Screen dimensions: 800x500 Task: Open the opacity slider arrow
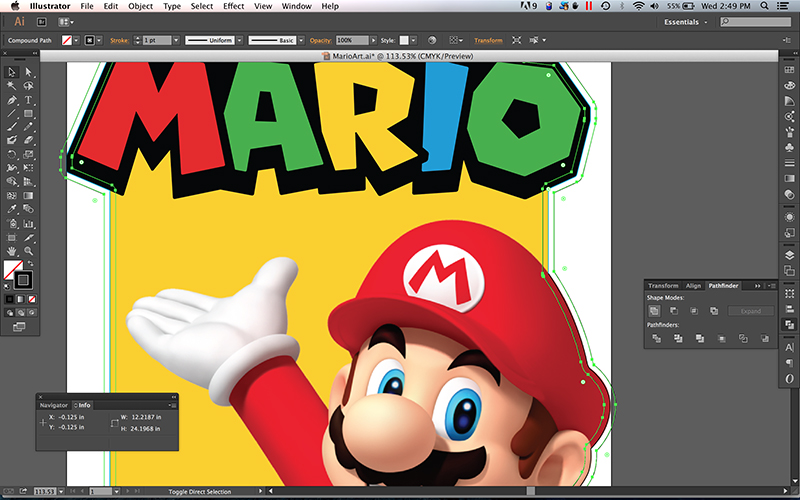point(373,40)
